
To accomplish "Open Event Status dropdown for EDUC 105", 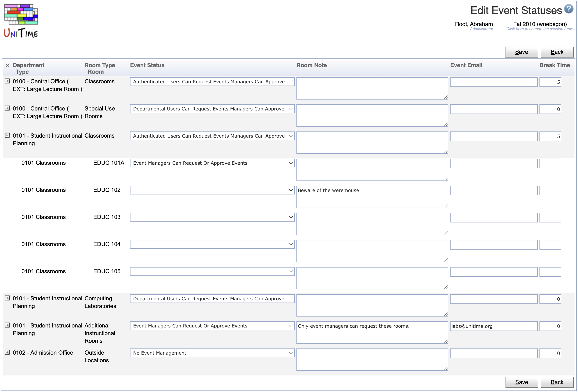I will (212, 271).
